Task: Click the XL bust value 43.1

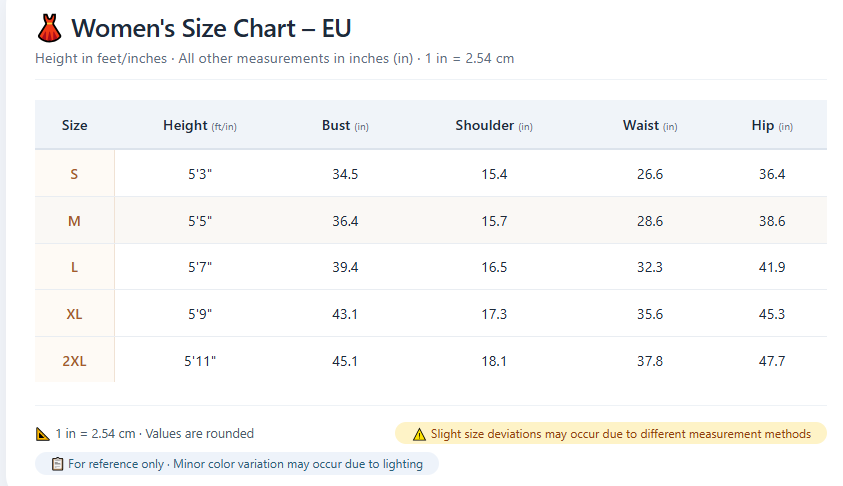Action: coord(345,314)
